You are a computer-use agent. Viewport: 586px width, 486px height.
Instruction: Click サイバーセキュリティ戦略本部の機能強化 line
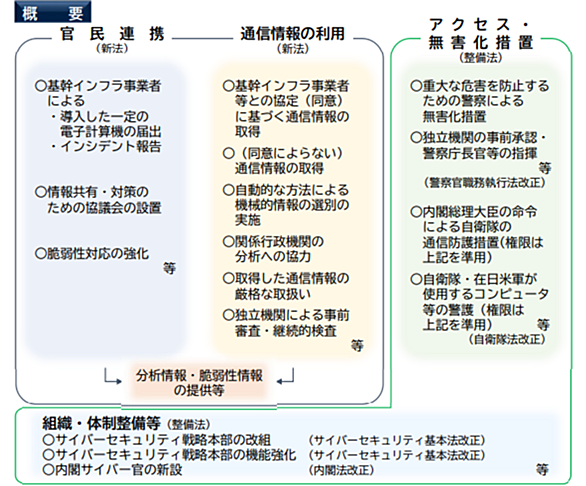169,455
